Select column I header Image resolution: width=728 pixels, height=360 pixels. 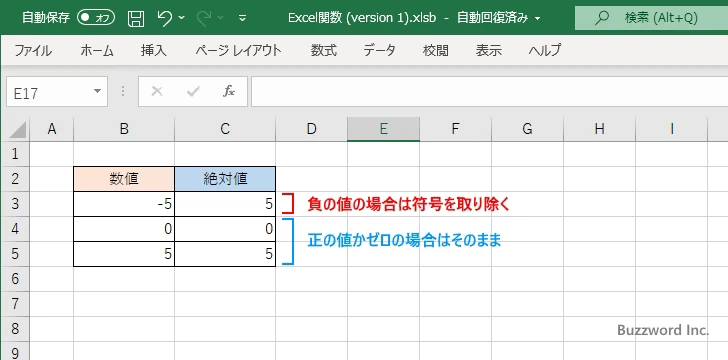coord(671,129)
